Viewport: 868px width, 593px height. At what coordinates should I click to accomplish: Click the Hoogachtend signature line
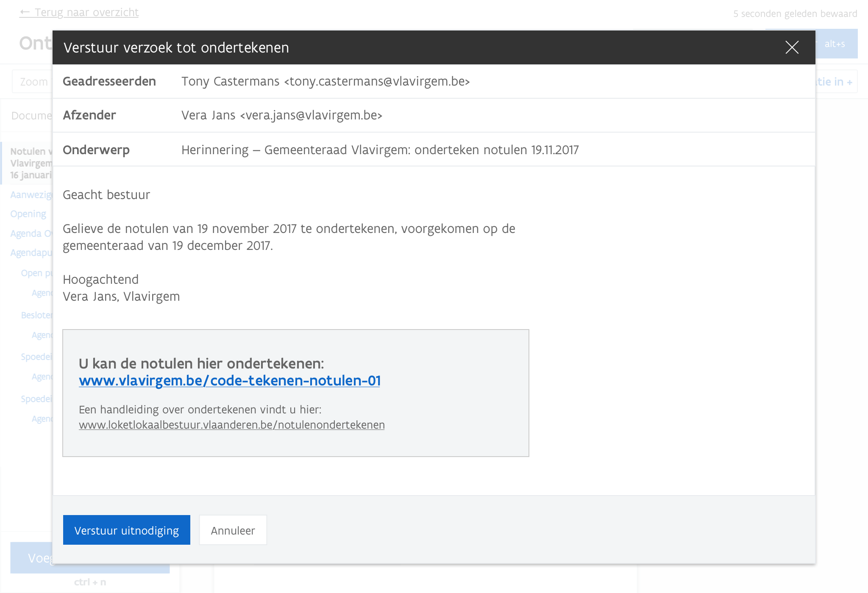click(100, 280)
